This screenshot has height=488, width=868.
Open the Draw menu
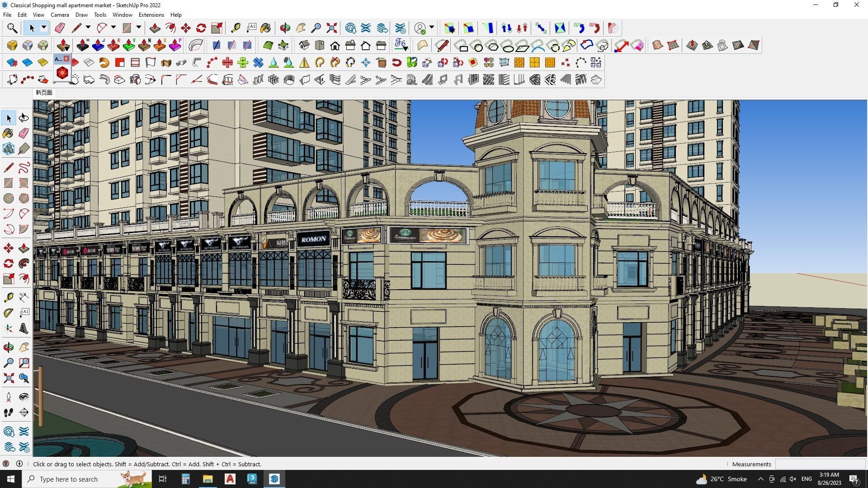(81, 14)
